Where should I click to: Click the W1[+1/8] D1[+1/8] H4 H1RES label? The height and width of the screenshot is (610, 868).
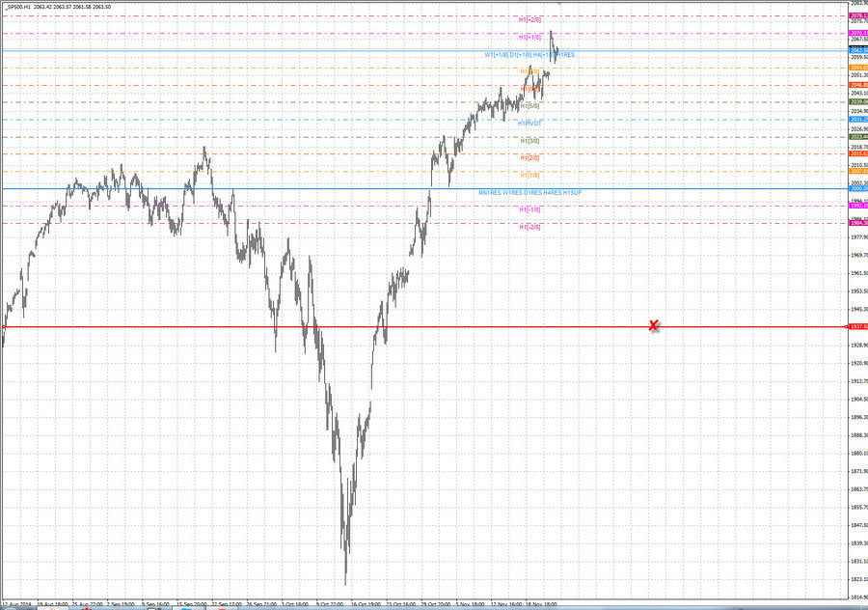529,55
